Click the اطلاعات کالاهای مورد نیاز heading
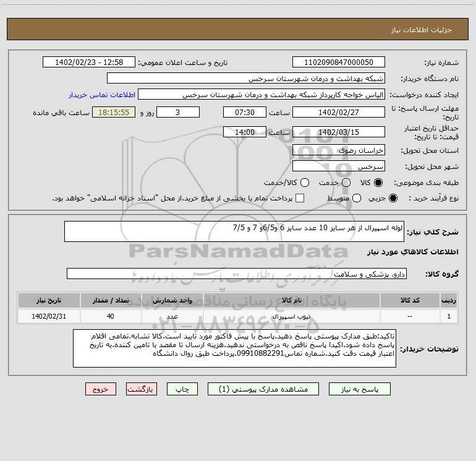The width and height of the screenshot is (476, 461). point(413,252)
